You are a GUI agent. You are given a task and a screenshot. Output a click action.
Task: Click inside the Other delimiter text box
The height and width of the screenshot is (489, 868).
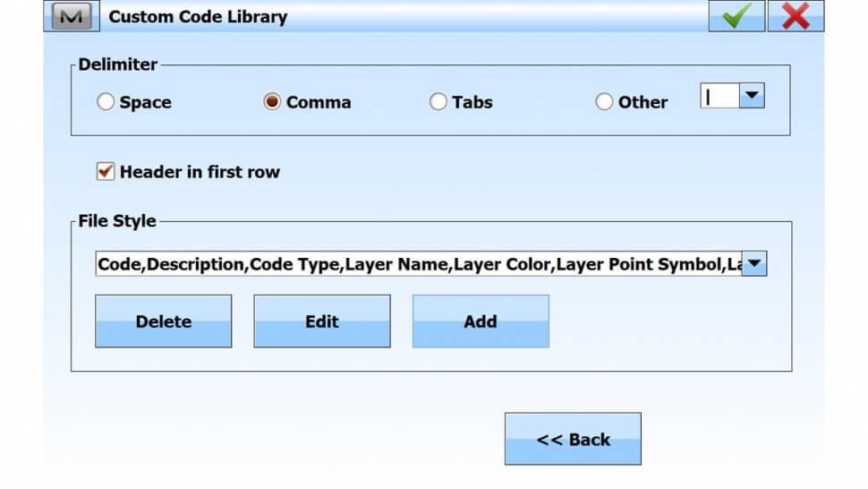tap(719, 96)
